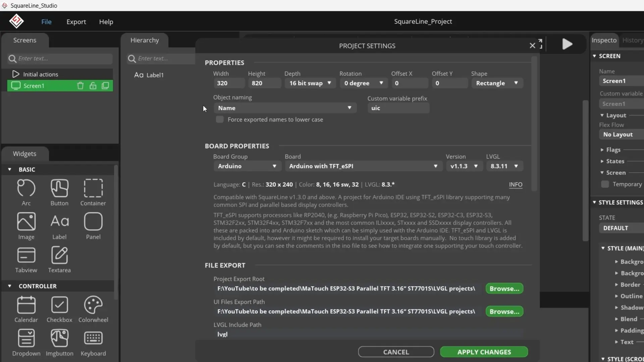The width and height of the screenshot is (644, 362).
Task: Click the Offset X field
Action: tap(410, 83)
